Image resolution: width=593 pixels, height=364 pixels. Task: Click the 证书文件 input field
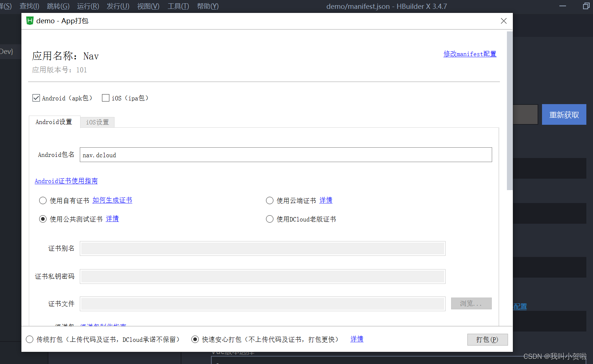point(263,304)
